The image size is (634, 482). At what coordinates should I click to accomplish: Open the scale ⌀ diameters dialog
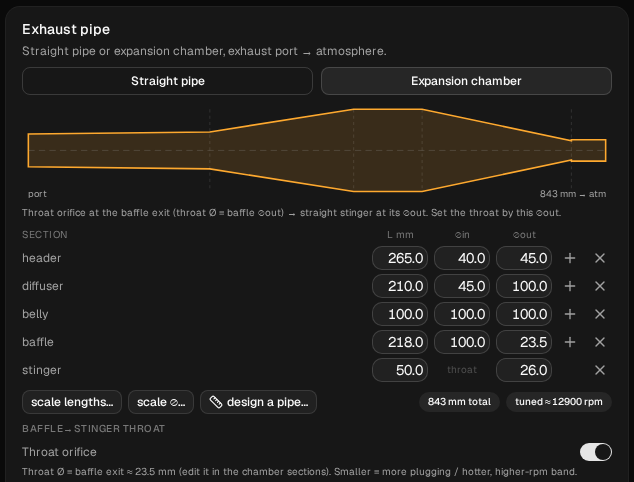click(x=161, y=402)
